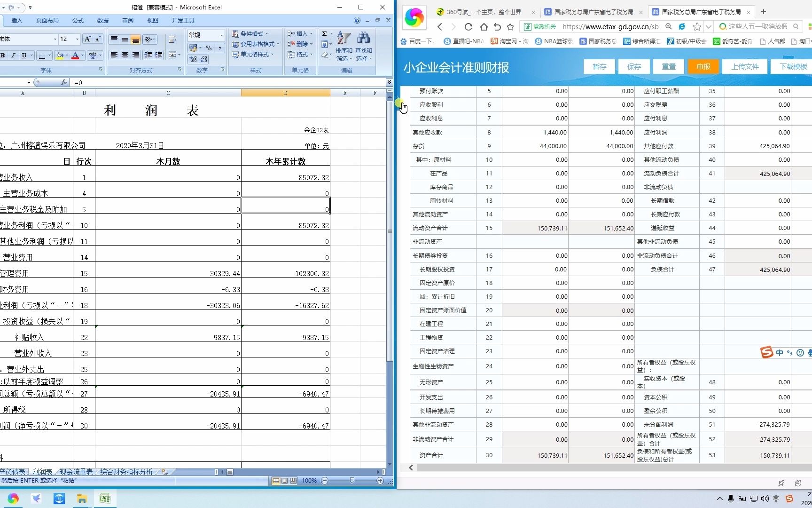Toggle Bold formatting in Excel ribbon
Screen dimensions: 812x508
click(3, 56)
